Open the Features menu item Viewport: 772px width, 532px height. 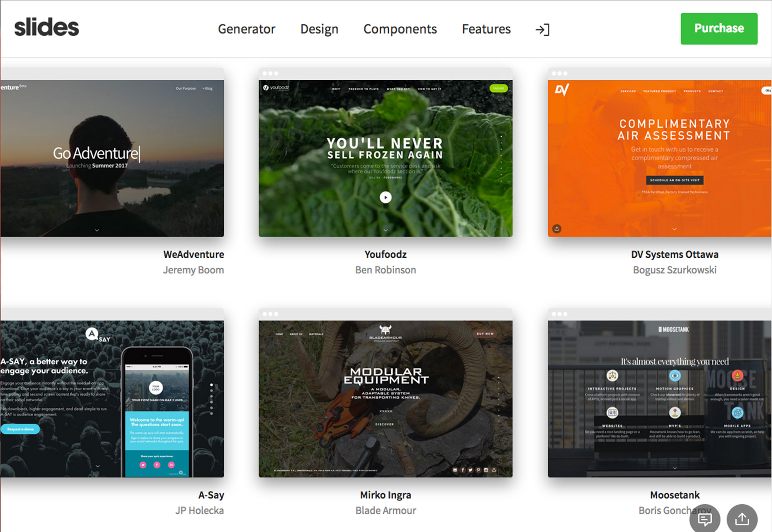(486, 29)
